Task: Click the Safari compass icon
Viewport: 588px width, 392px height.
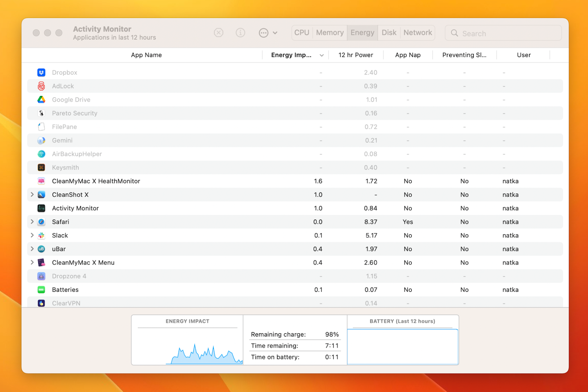Action: (x=41, y=222)
